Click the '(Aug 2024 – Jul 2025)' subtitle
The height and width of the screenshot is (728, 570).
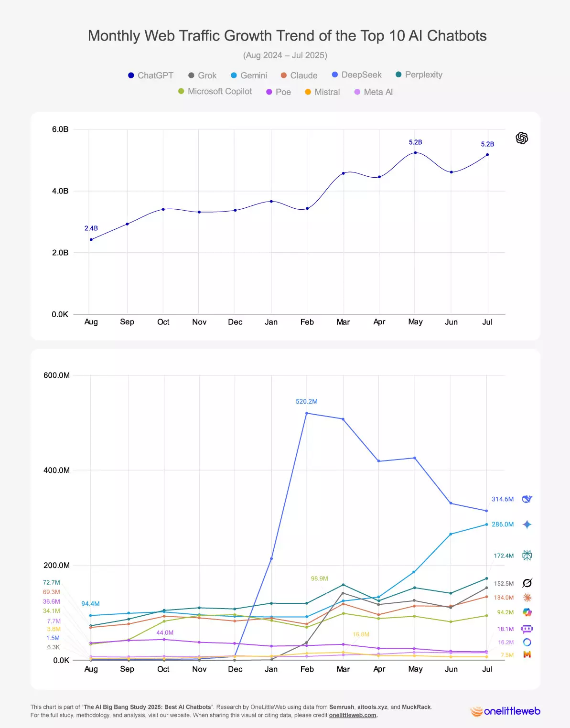pyautogui.click(x=285, y=55)
